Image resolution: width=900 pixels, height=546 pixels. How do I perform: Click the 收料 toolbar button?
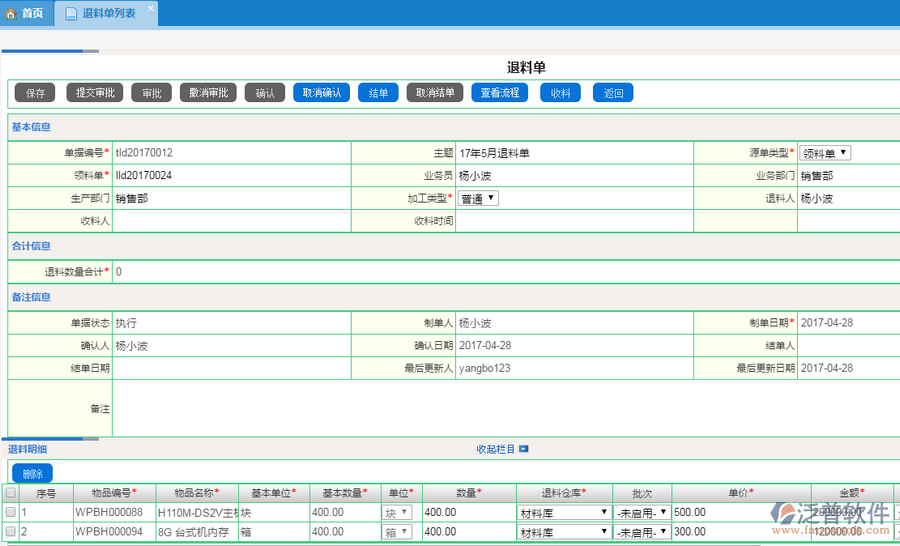click(561, 93)
